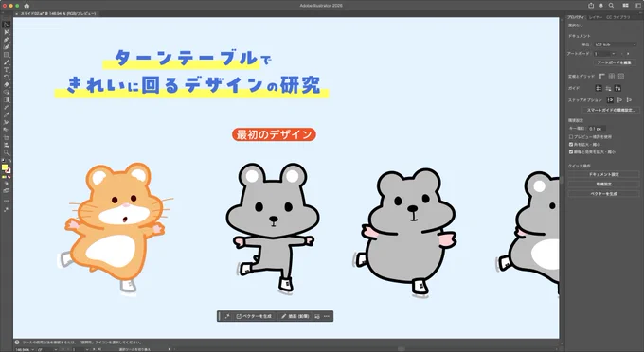Viewport: 644px width, 352px height.
Task: Uncheck 角を拡大・縮小 checkbox
Action: click(x=571, y=145)
